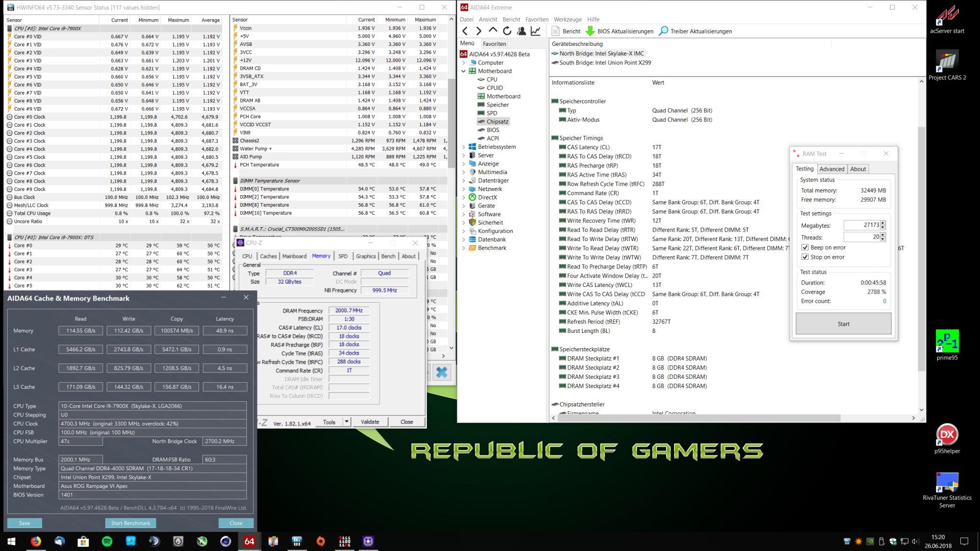Expand the Server tree node
The height and width of the screenshot is (551, 980).
[463, 155]
